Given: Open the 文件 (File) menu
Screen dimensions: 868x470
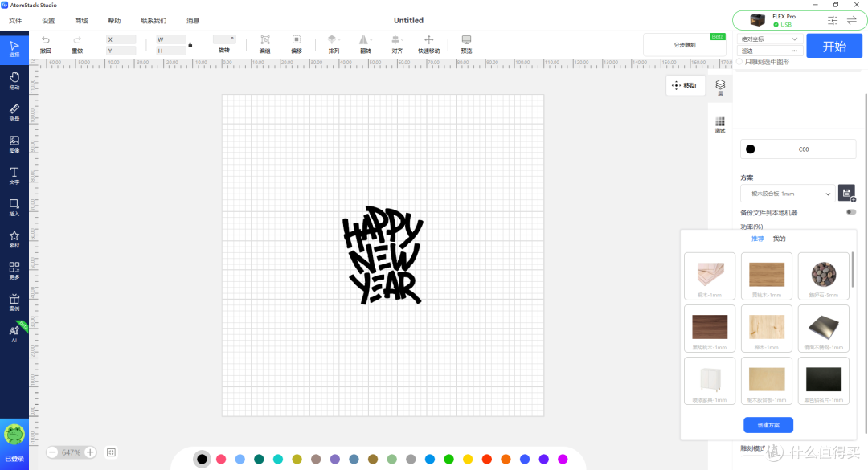Looking at the screenshot, I should pyautogui.click(x=15, y=20).
